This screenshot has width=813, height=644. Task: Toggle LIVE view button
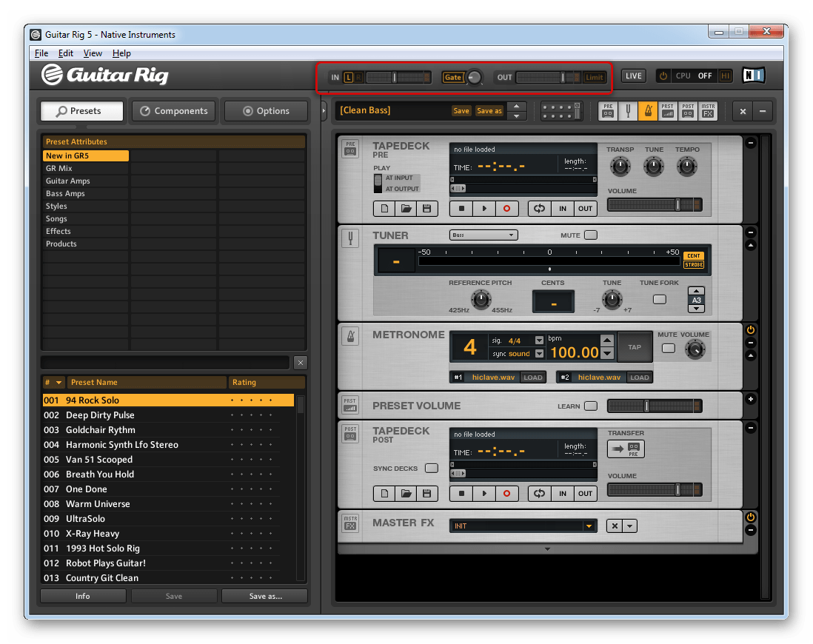pos(634,76)
